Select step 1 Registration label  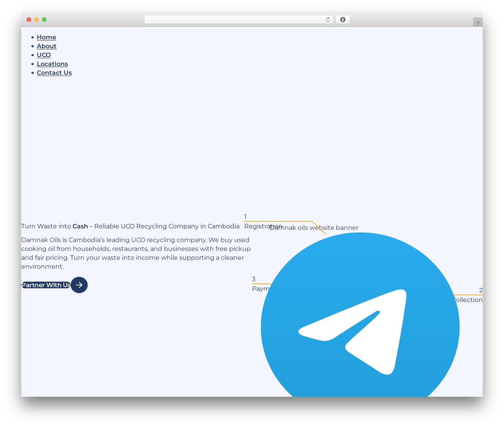[263, 226]
